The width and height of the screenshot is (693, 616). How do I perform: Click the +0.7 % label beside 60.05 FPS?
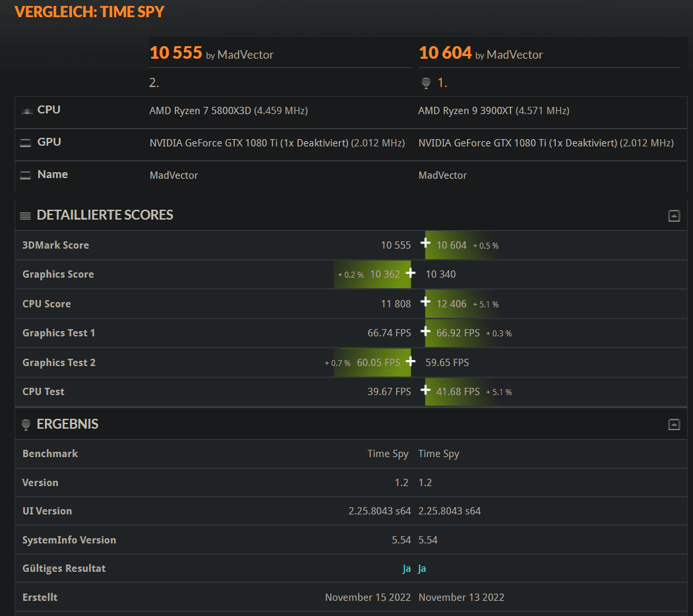[x=338, y=363]
